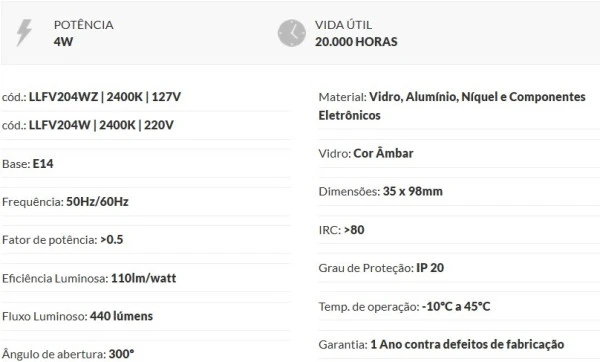
Task: Select the Garantia 1 Ano text
Action: [441, 344]
